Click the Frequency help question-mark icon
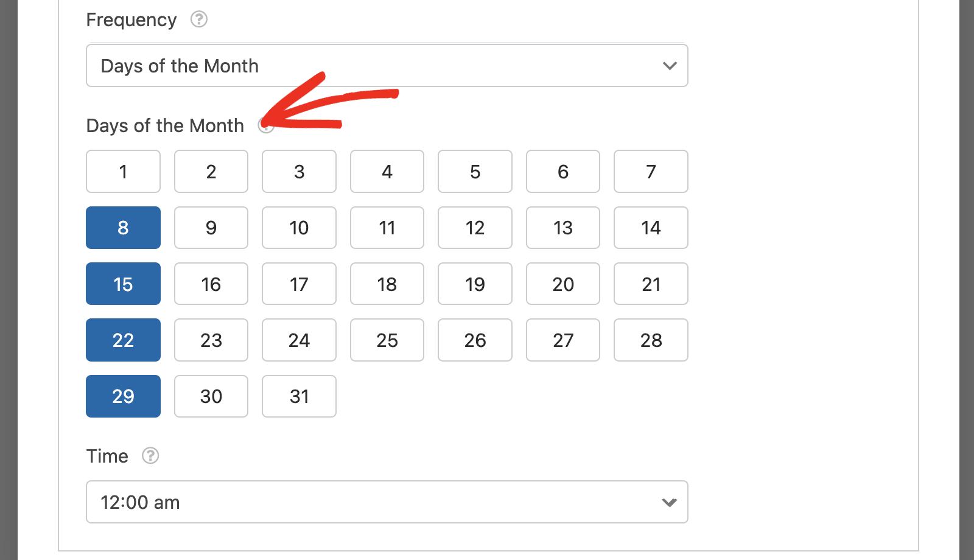 click(199, 19)
